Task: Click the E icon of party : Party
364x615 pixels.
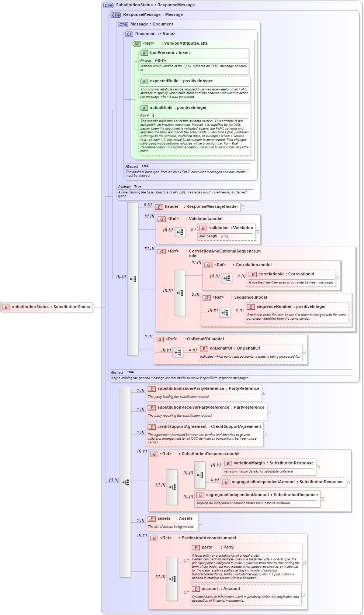Action: tap(196, 548)
